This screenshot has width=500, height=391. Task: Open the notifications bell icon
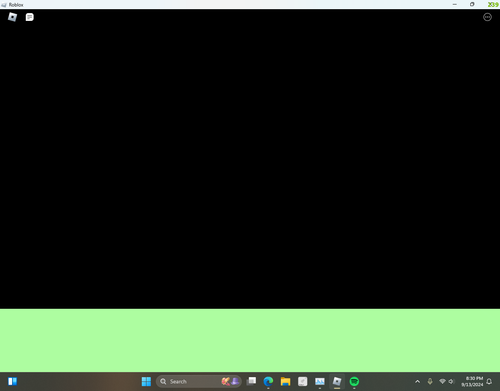coord(489,381)
